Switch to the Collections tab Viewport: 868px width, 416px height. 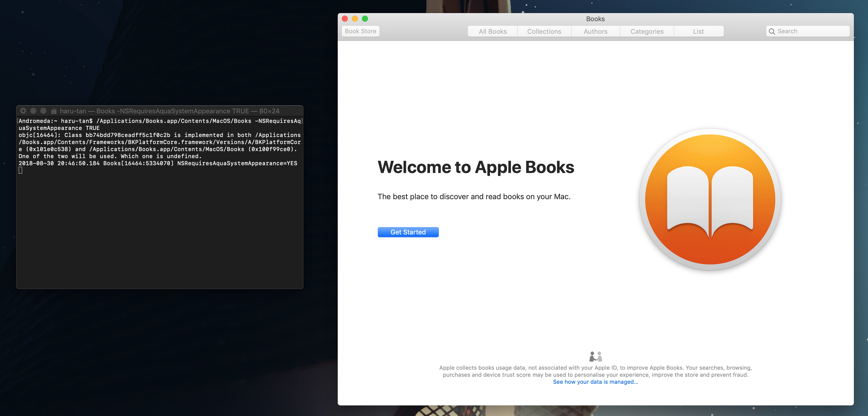(544, 31)
